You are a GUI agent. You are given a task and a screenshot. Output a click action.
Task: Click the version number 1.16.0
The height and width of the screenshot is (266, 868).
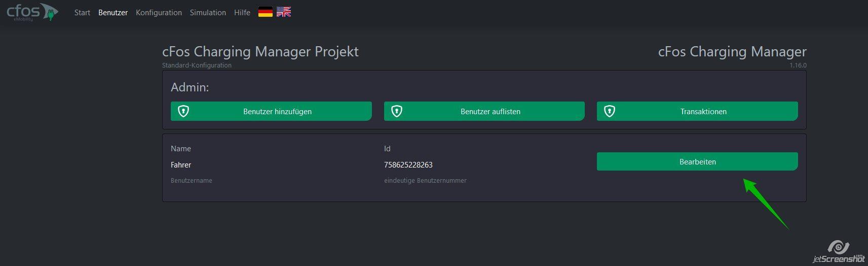(798, 65)
